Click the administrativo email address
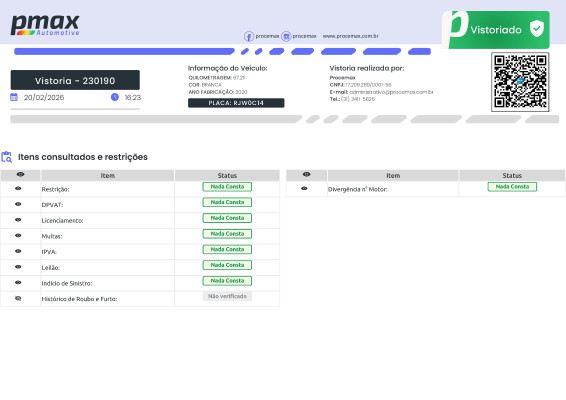The width and height of the screenshot is (566, 400). tap(391, 92)
